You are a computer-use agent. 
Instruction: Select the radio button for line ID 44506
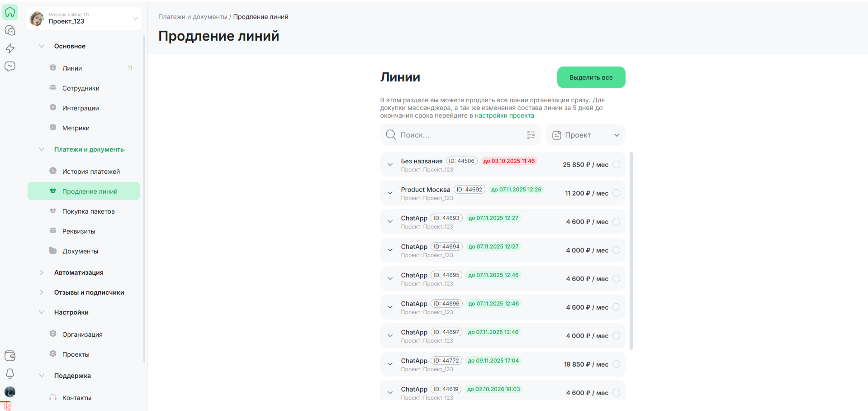point(616,165)
